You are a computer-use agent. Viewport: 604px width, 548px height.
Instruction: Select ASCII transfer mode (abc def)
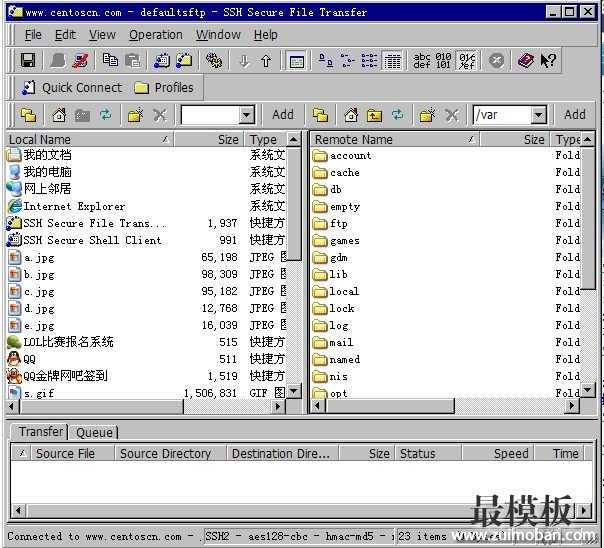tap(421, 60)
